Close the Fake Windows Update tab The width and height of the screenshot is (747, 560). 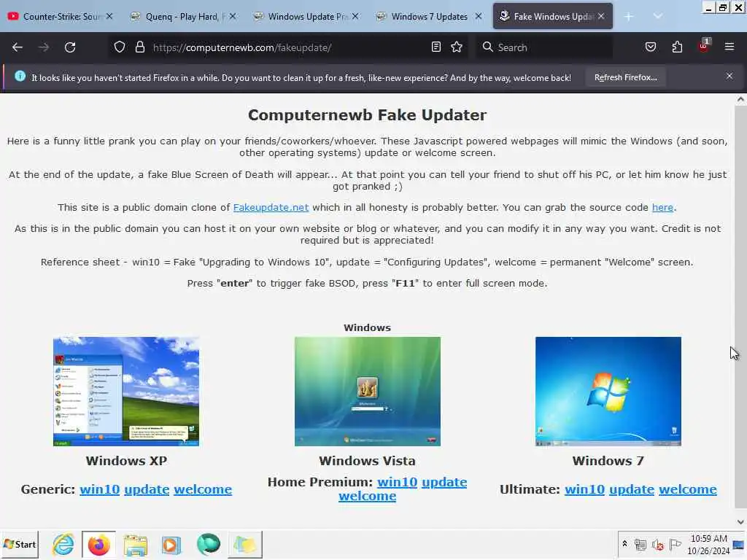click(x=601, y=16)
